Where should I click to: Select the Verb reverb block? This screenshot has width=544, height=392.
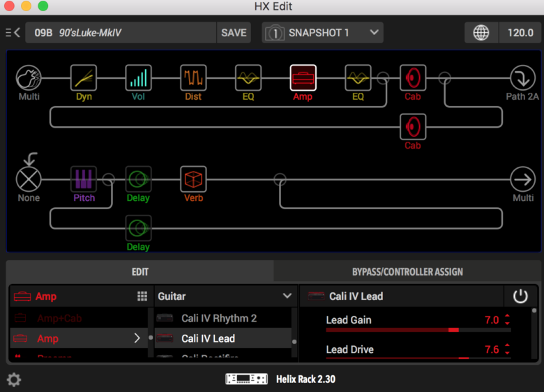(x=193, y=179)
